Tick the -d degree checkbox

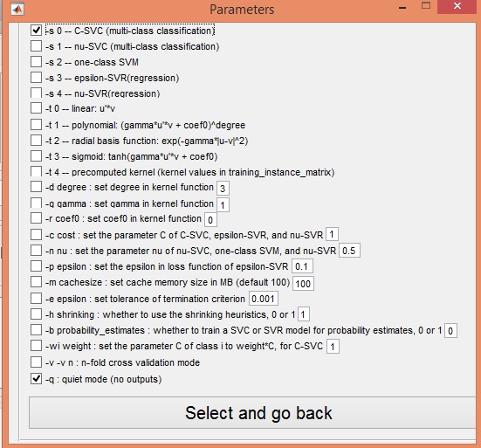pos(36,187)
